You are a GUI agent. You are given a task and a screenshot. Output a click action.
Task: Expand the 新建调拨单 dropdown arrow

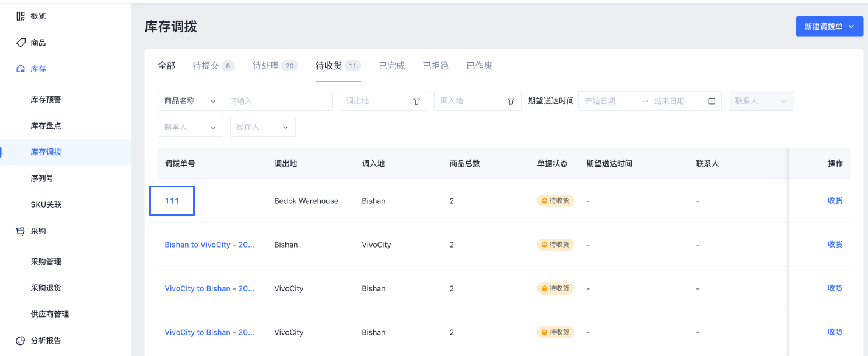[851, 27]
